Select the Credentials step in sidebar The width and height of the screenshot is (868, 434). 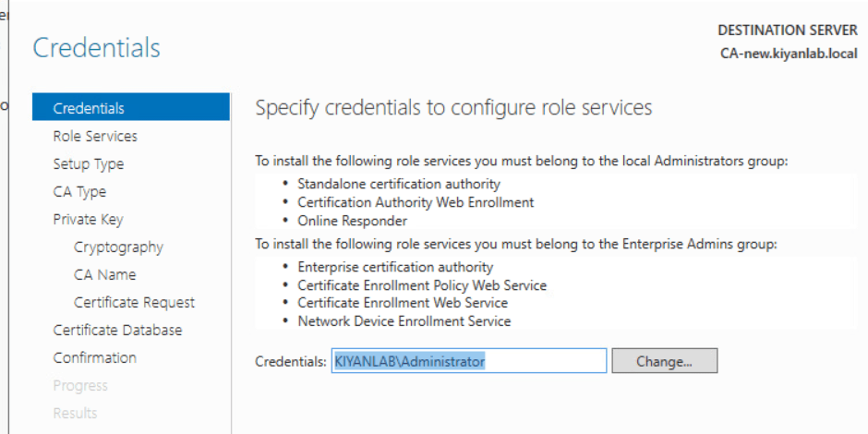click(89, 108)
